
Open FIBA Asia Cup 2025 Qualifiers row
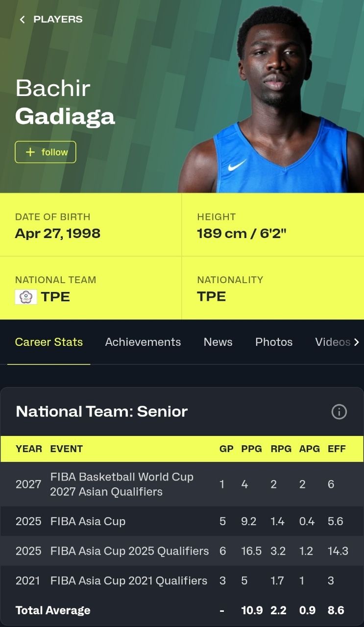(129, 551)
